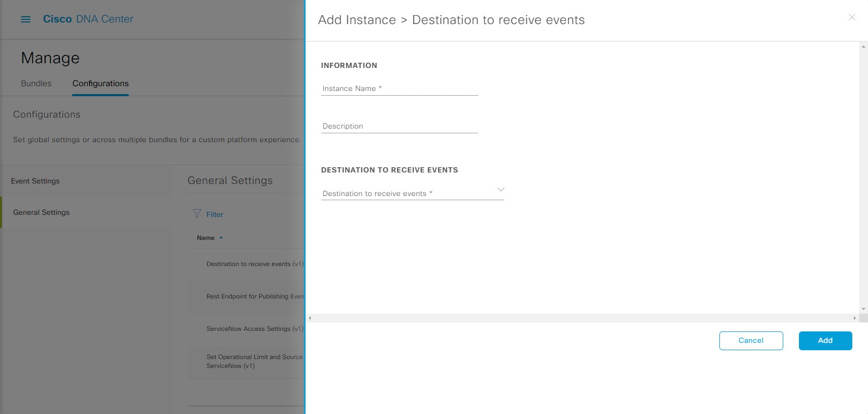Switch to the Bundles tab
The image size is (868, 414).
pyautogui.click(x=36, y=84)
